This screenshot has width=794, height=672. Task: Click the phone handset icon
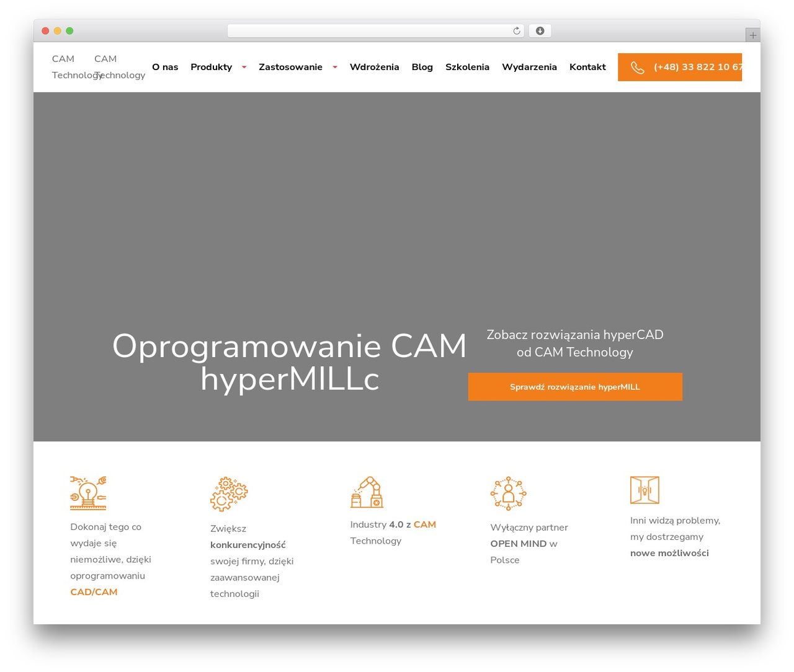pos(637,68)
